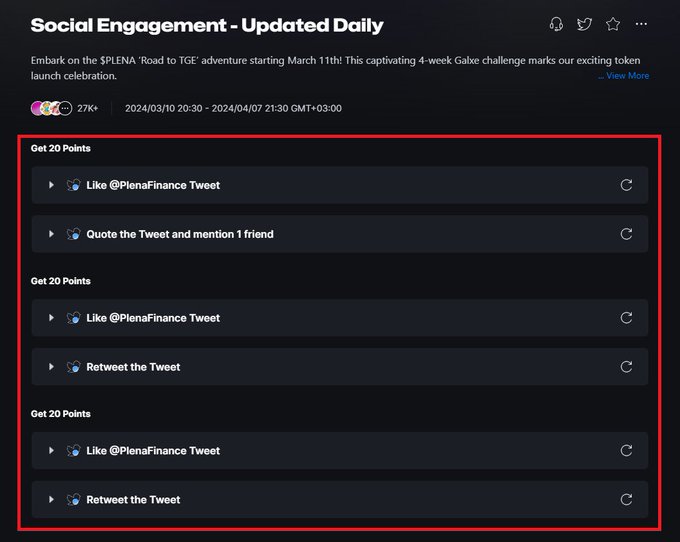Refresh the first group's Like @PlenaFinance Tweet task
This screenshot has height=542, width=680.
tap(626, 185)
